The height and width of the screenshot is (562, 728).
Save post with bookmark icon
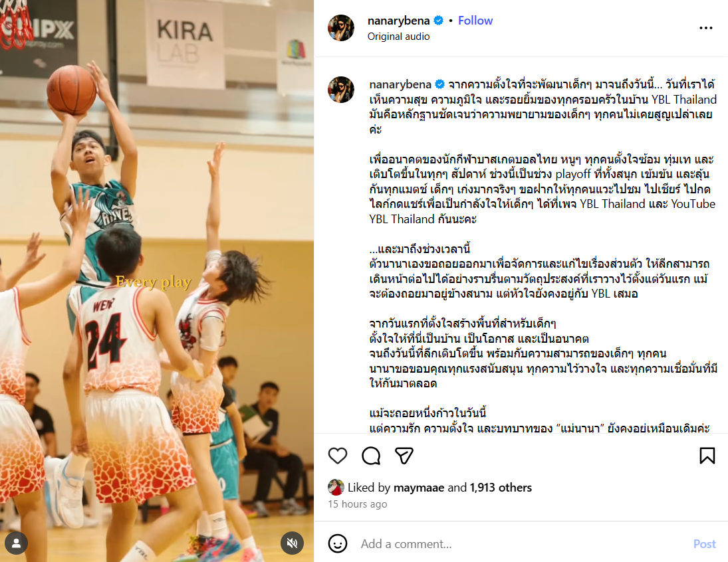pyautogui.click(x=707, y=456)
